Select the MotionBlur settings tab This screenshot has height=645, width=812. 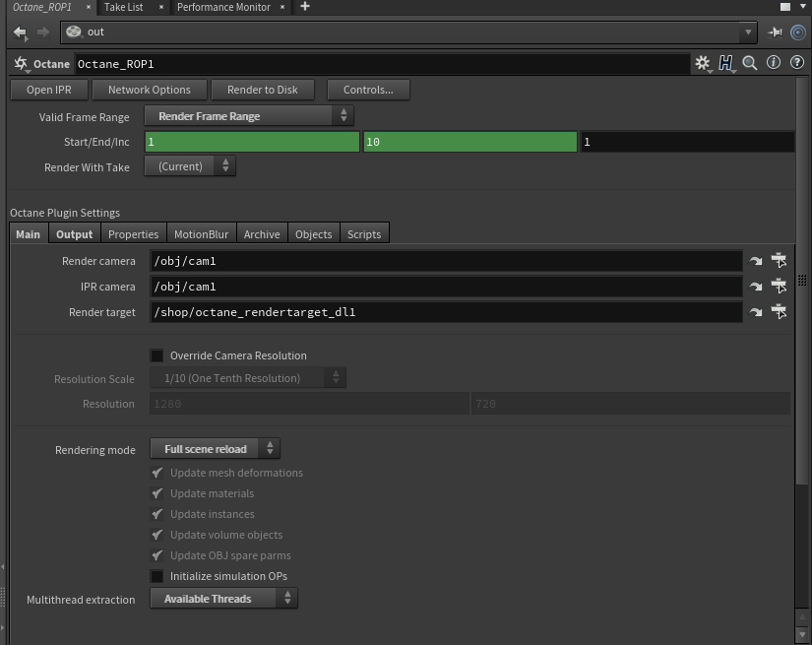[x=202, y=234]
